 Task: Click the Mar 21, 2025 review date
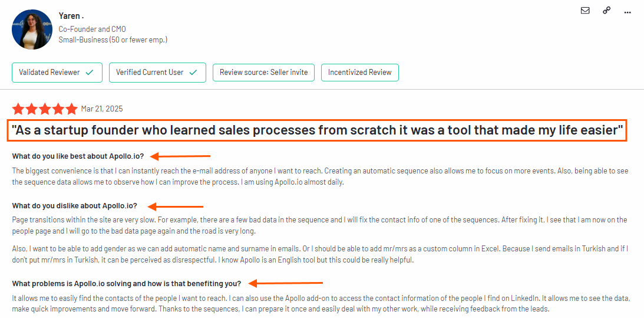[x=102, y=109]
